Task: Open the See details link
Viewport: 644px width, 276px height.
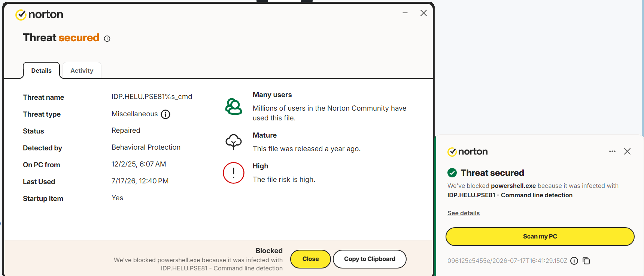Action: tap(464, 213)
